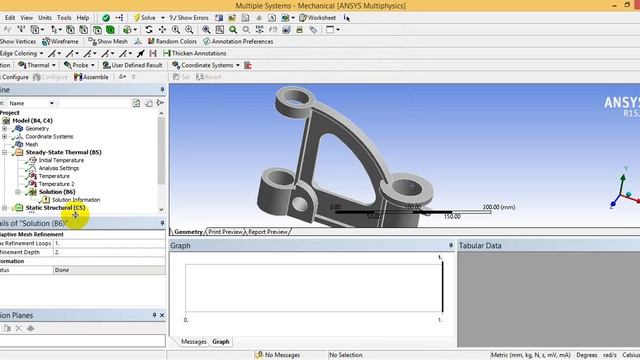This screenshot has height=360, width=640.
Task: Collapse the Steady-State Thermal node
Action: (4, 152)
